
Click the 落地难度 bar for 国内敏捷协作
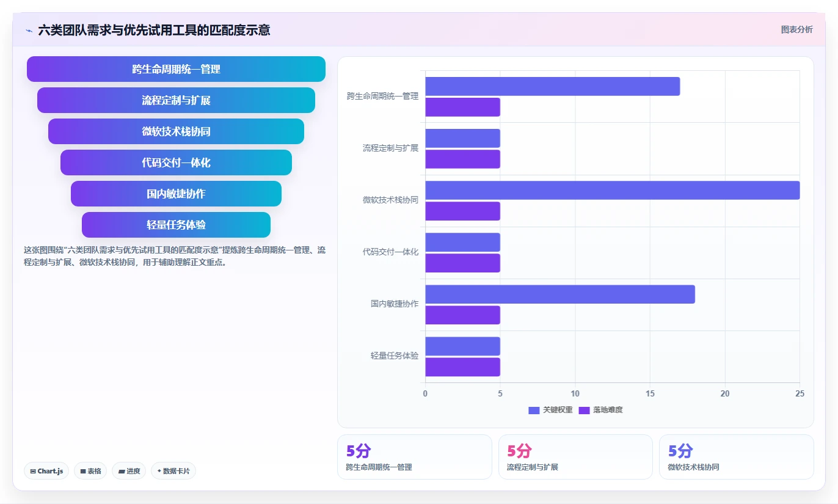tap(462, 315)
